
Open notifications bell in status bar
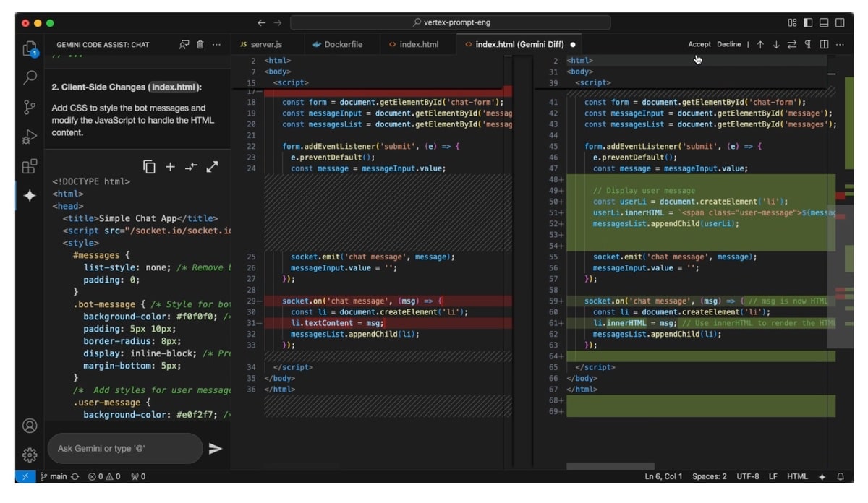(841, 477)
